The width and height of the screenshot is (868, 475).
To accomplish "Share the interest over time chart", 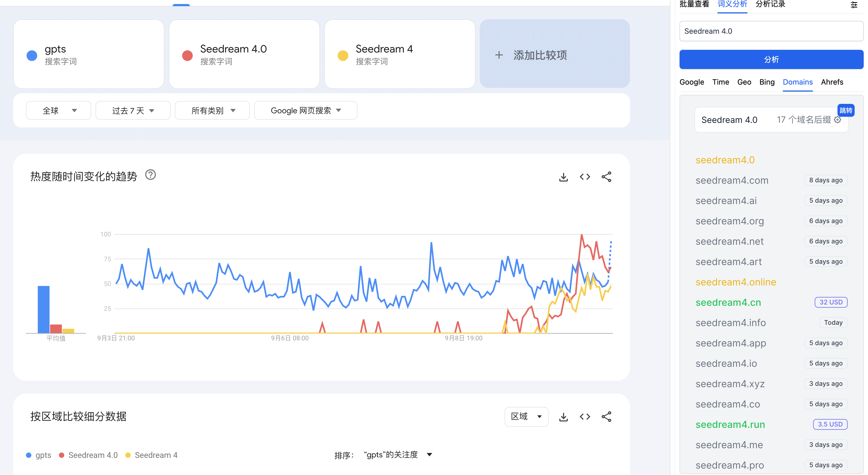I will 606,177.
